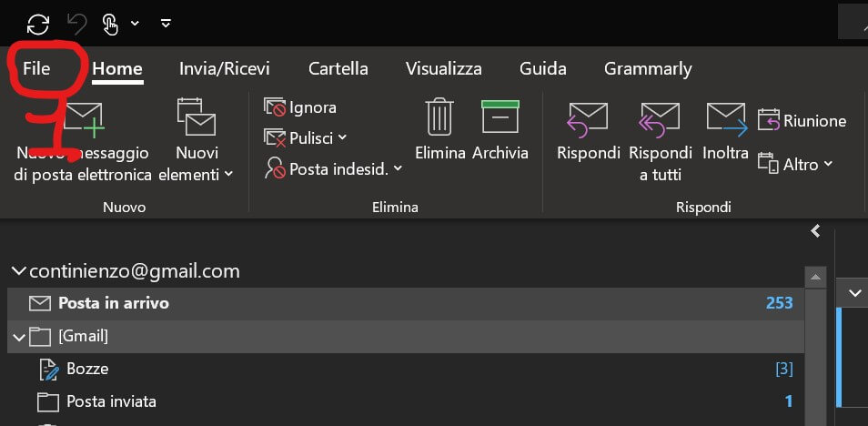Open the File tab
This screenshot has height=426, width=868.
point(36,68)
